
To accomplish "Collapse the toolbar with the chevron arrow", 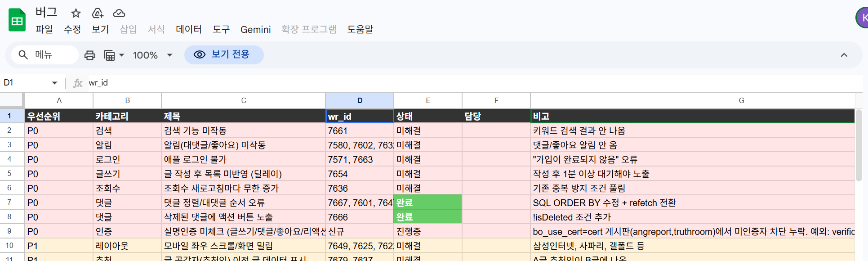I will pyautogui.click(x=844, y=55).
